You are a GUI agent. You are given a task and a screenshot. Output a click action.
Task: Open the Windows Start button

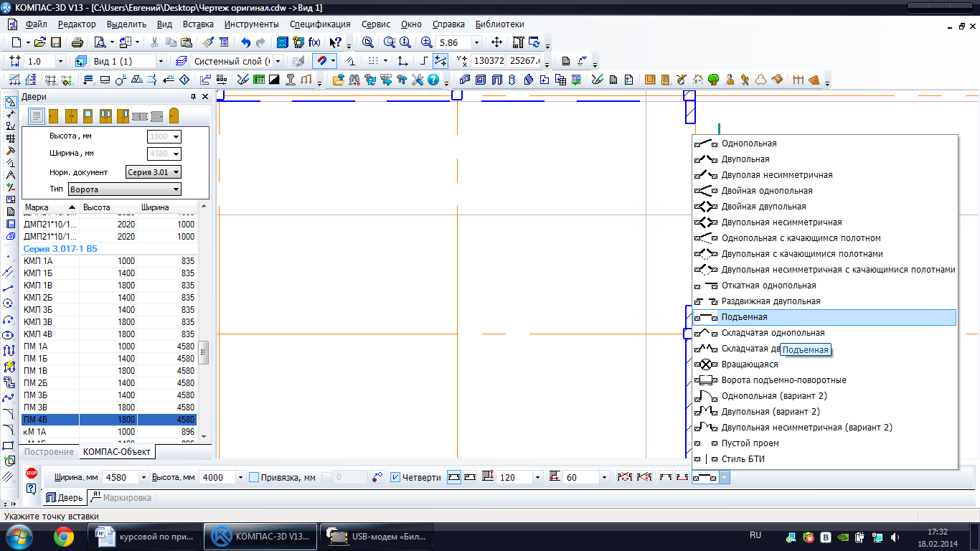click(19, 536)
